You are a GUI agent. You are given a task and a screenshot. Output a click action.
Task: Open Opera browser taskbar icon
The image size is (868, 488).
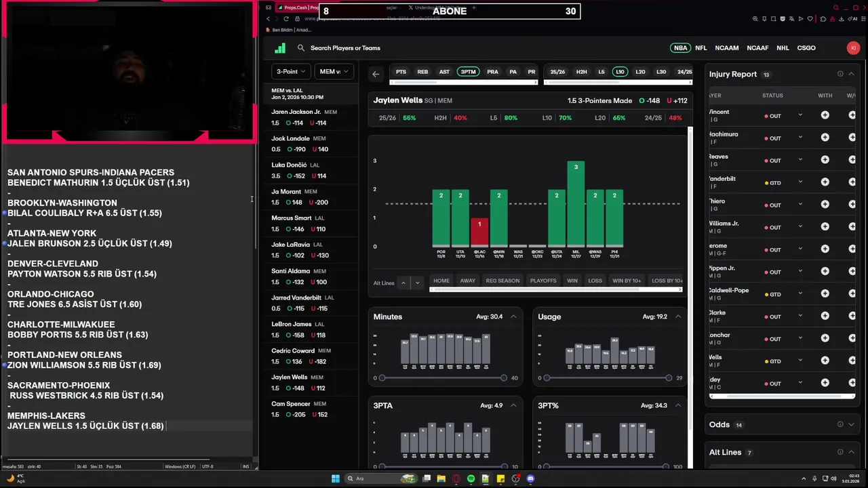coord(456,479)
